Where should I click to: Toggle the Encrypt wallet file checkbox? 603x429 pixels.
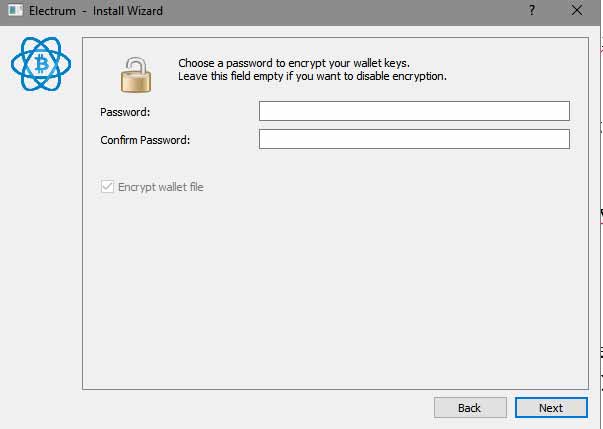pos(107,186)
